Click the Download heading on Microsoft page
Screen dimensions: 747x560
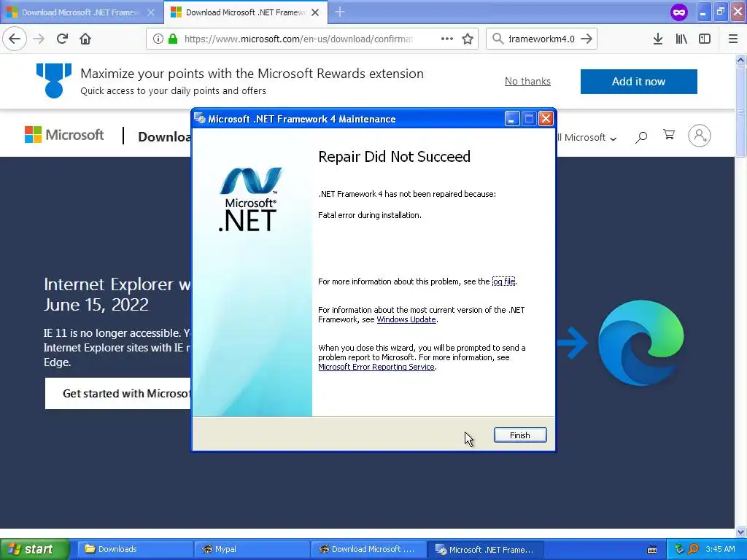[x=164, y=137]
